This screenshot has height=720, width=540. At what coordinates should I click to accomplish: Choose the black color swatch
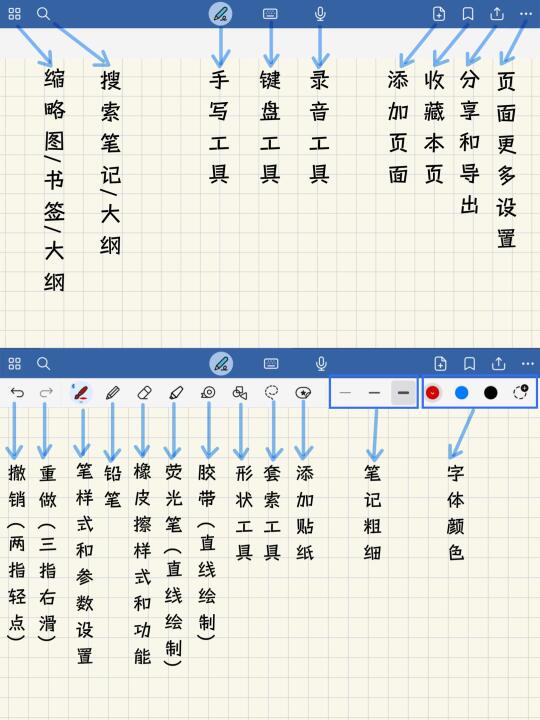[x=490, y=393]
